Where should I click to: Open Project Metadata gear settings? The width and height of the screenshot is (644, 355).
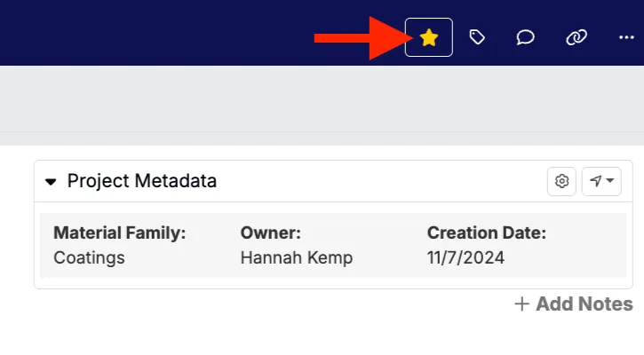pyautogui.click(x=561, y=181)
